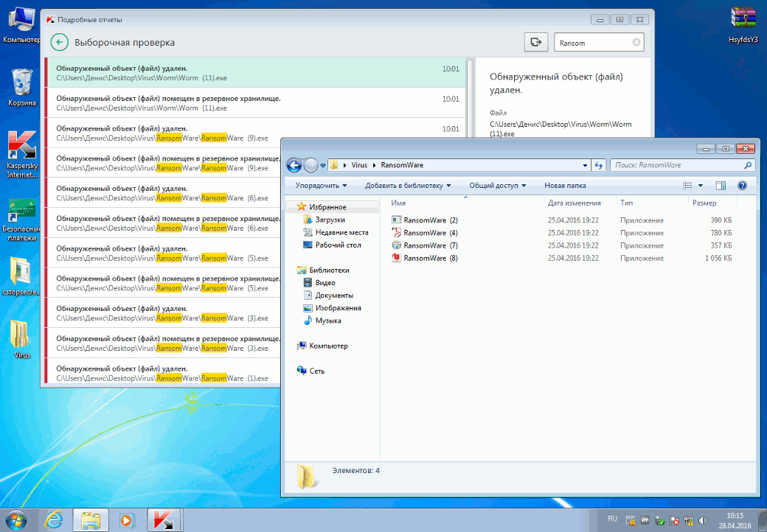Launch Kaspersky Internet Security desktop shortcut

[x=22, y=154]
